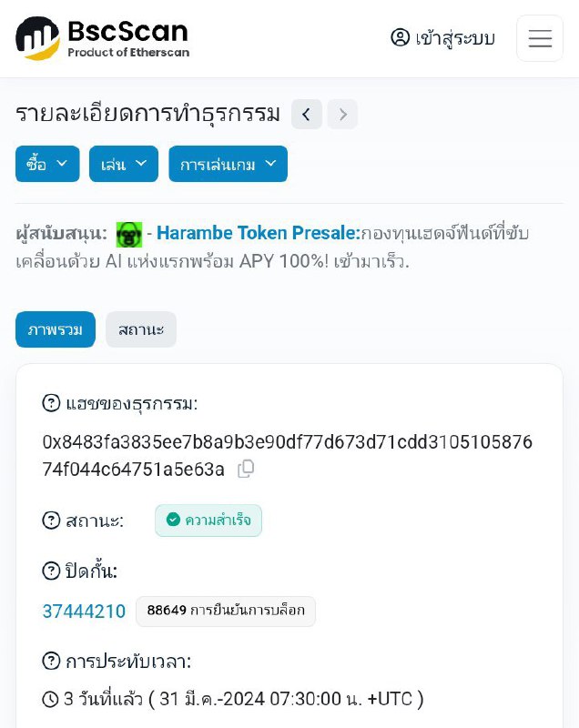Expand the เล่น dropdown

coord(124,164)
